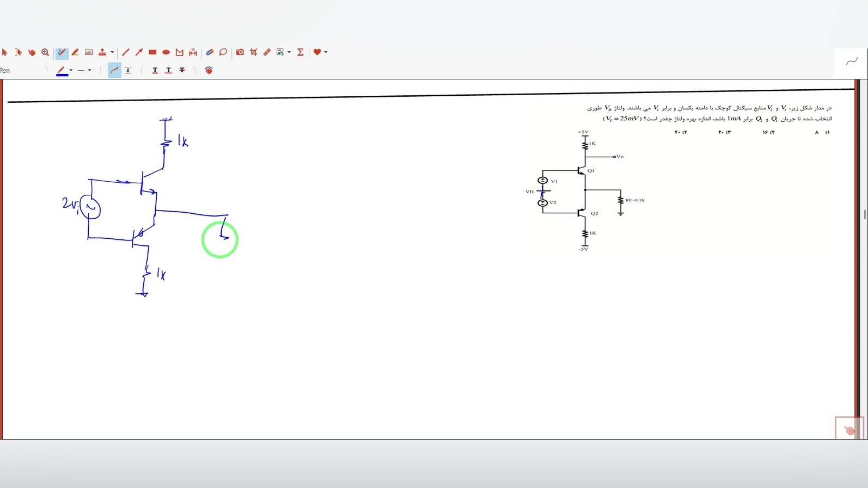Select the eraser tool
This screenshot has height=488, width=868.
pyautogui.click(x=210, y=52)
